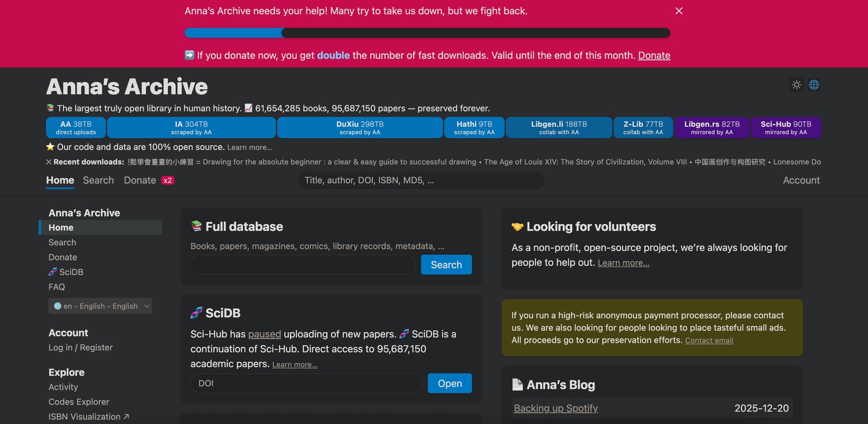The width and height of the screenshot is (868, 424).
Task: Click the page icon next to Anna's Blog
Action: tap(517, 384)
